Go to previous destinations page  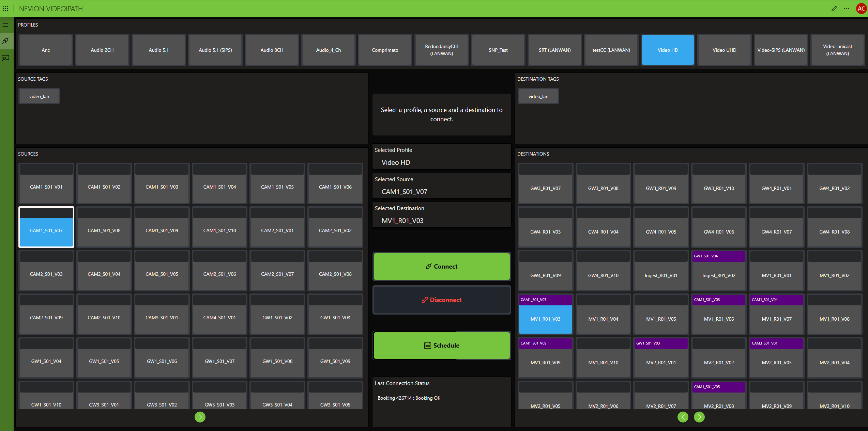[683, 417]
